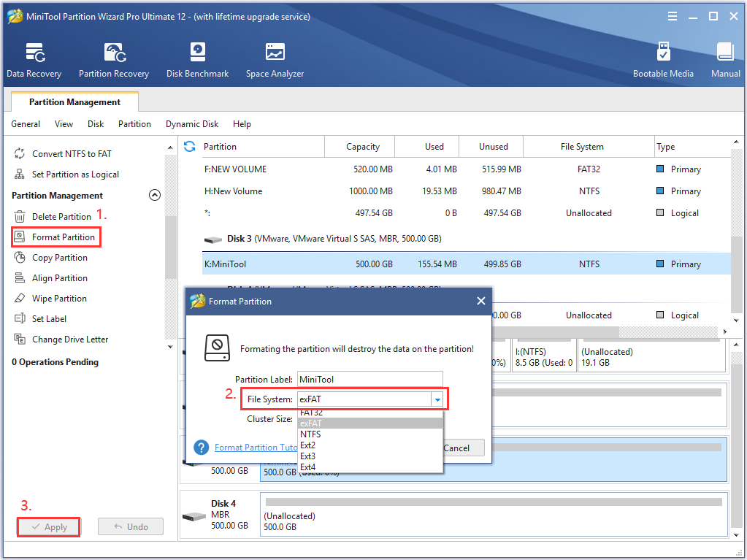This screenshot has height=560, width=747.
Task: Sort by the Type column header
Action: (693, 147)
